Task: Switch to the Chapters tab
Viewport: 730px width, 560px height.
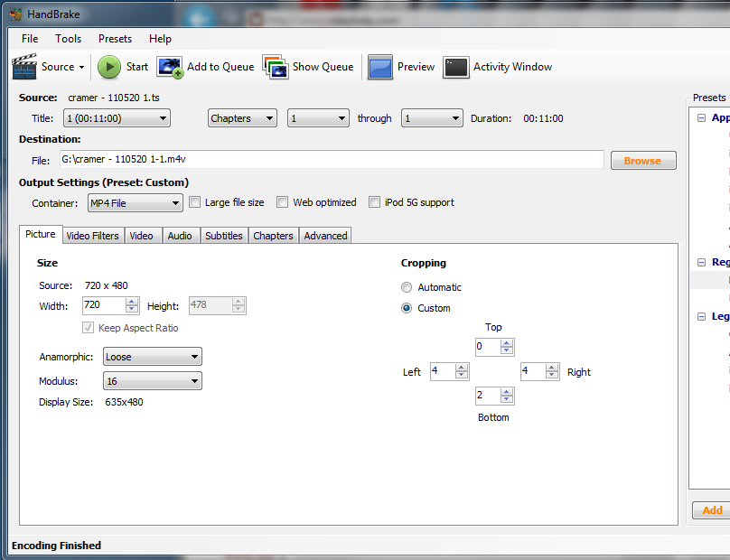Action: tap(273, 236)
